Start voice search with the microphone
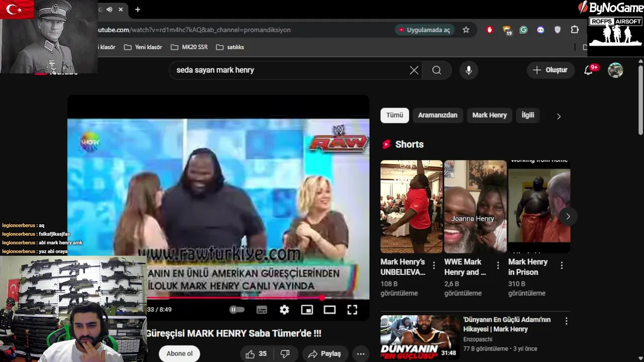 (468, 70)
